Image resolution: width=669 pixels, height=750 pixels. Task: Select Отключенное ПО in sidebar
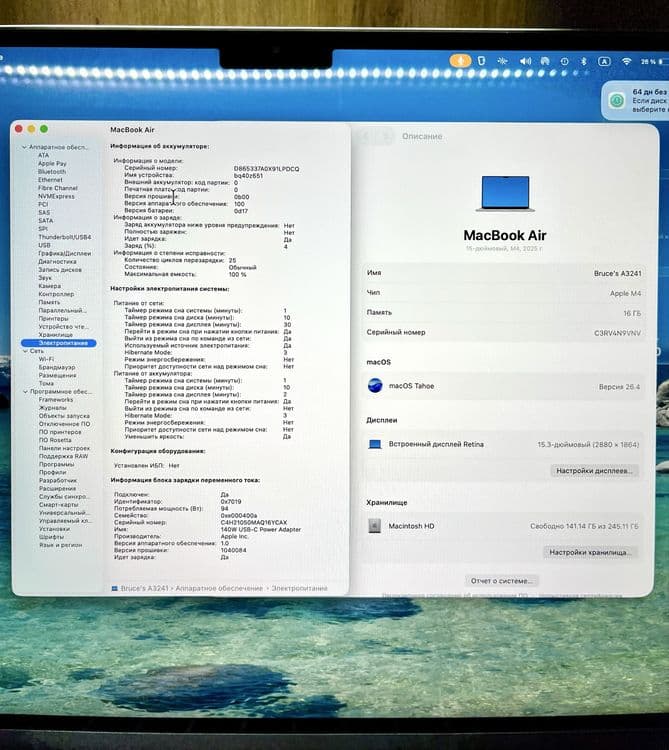pos(64,424)
